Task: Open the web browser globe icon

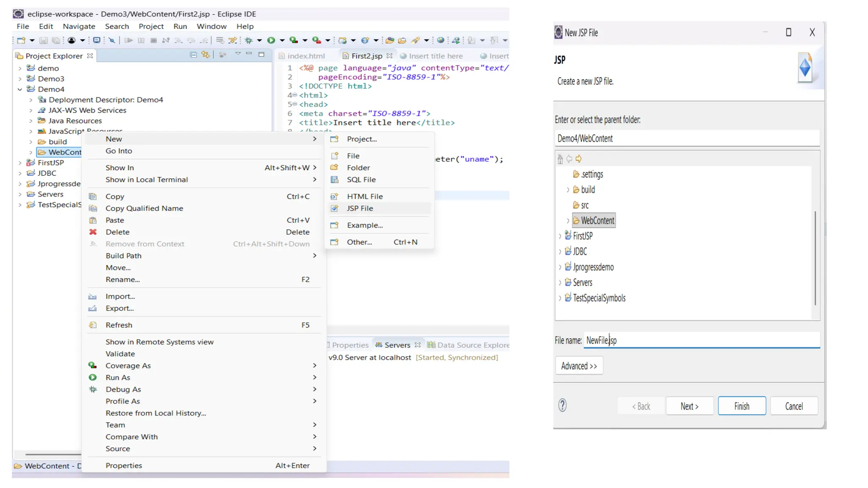Action: coord(441,40)
